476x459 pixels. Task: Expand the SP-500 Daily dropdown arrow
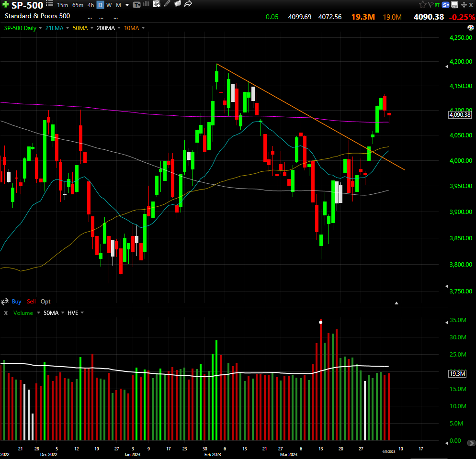point(40,28)
